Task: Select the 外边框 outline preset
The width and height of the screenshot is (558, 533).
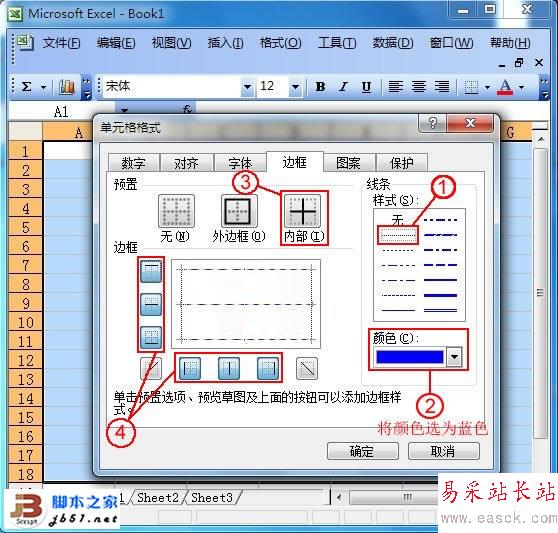Action: tap(239, 211)
